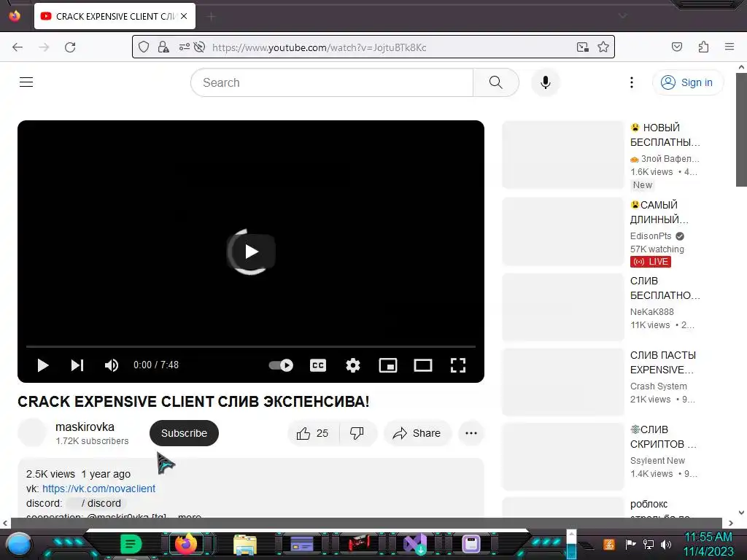The height and width of the screenshot is (560, 747).
Task: Focus the YouTube Search input field
Action: (332, 82)
